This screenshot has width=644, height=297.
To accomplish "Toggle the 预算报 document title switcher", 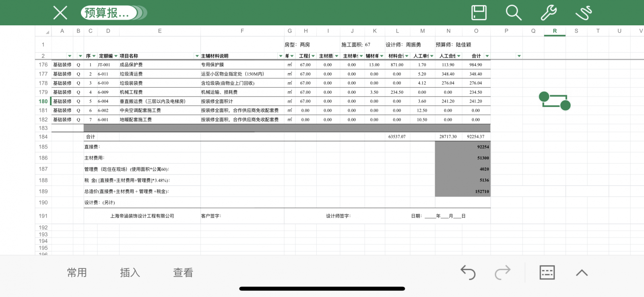I will tap(114, 13).
